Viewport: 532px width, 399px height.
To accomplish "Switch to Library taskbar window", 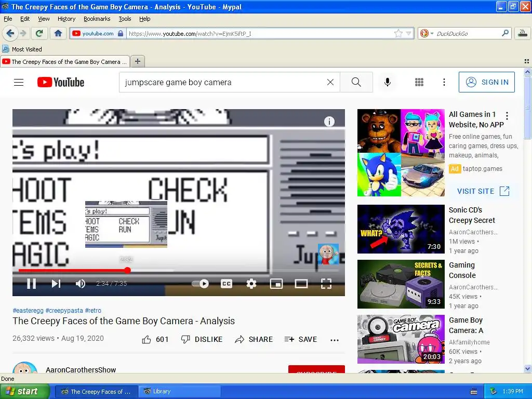I will coord(180,391).
